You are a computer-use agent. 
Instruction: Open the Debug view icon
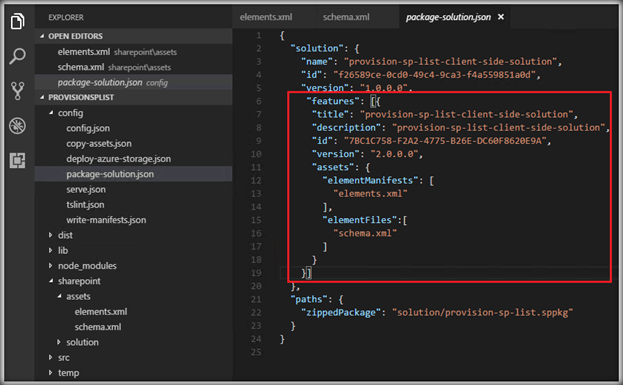(17, 126)
